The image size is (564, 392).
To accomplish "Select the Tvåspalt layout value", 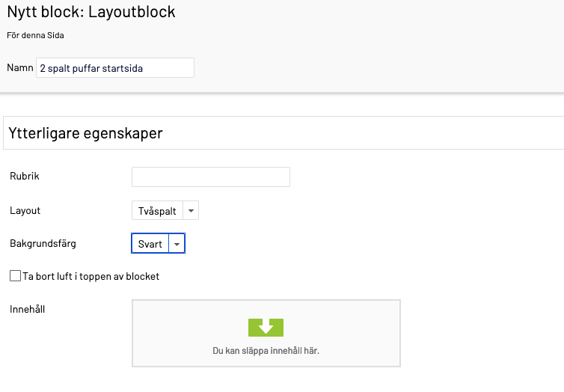I will coord(157,210).
